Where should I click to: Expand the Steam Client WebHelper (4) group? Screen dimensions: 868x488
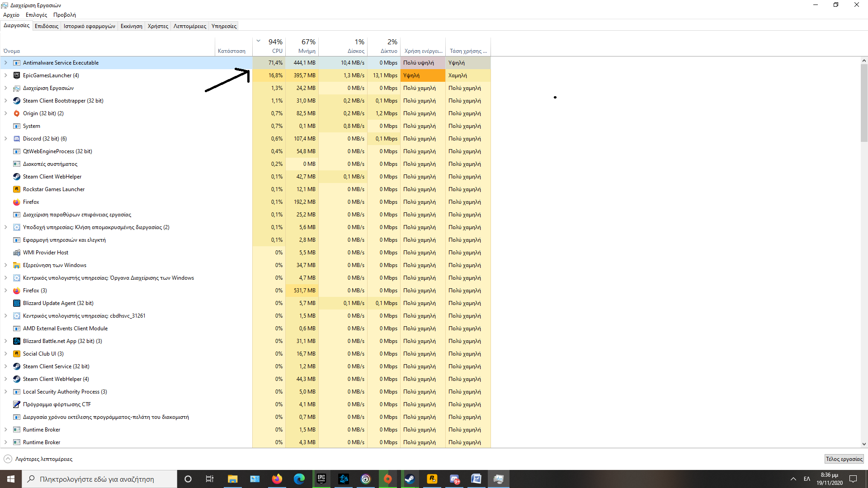pos(6,379)
